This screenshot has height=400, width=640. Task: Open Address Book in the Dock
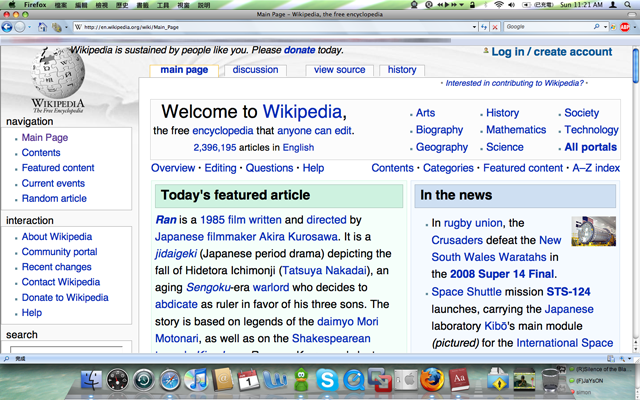[222, 380]
